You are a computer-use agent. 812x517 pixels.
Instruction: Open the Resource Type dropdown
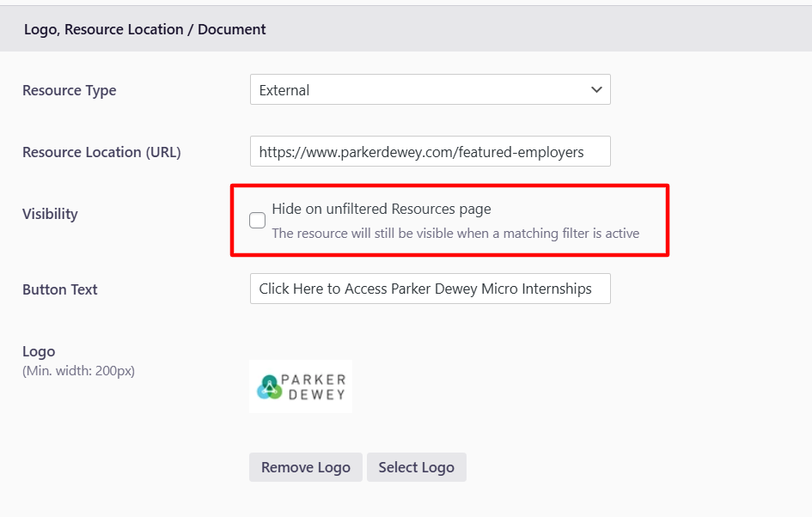(x=430, y=90)
